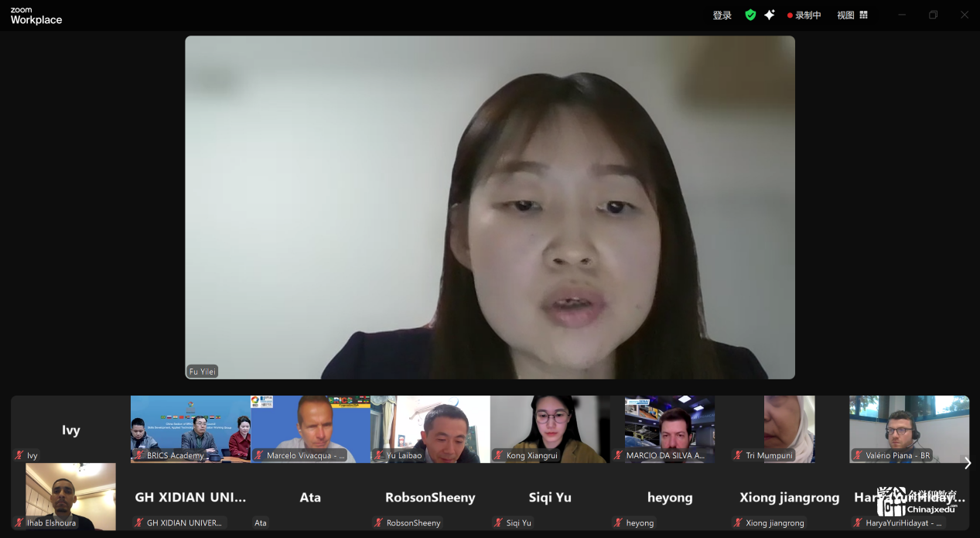Click muted mic icon beside Siqi Yu
The width and height of the screenshot is (980, 538).
click(x=499, y=523)
